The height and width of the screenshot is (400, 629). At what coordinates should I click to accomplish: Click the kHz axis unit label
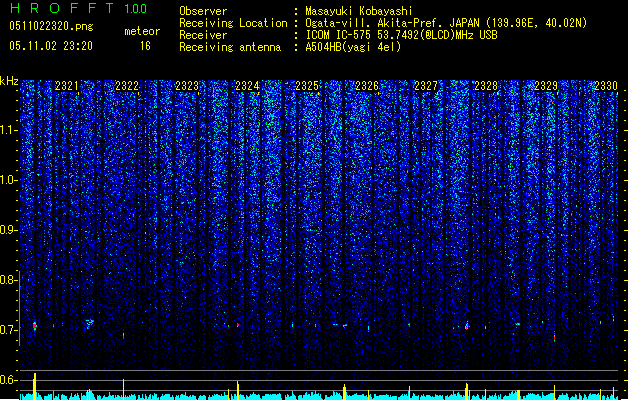[9, 81]
